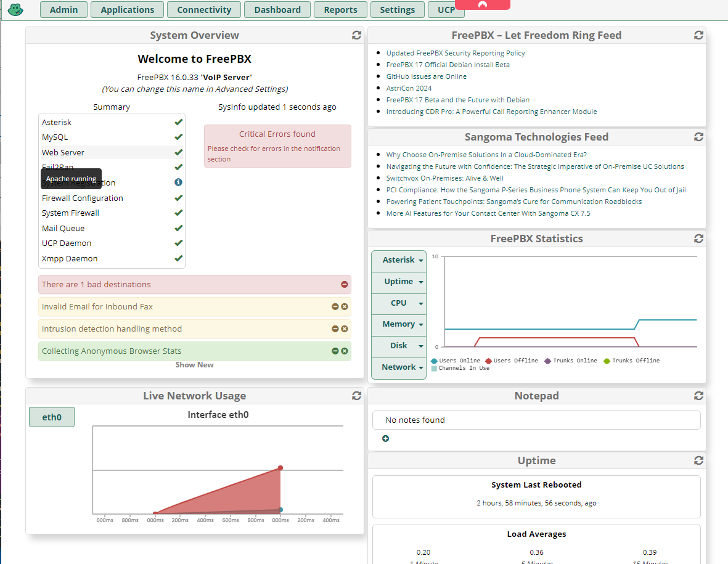This screenshot has width=728, height=564.
Task: Click the Fail2Ban status checkmark
Action: pyautogui.click(x=178, y=167)
